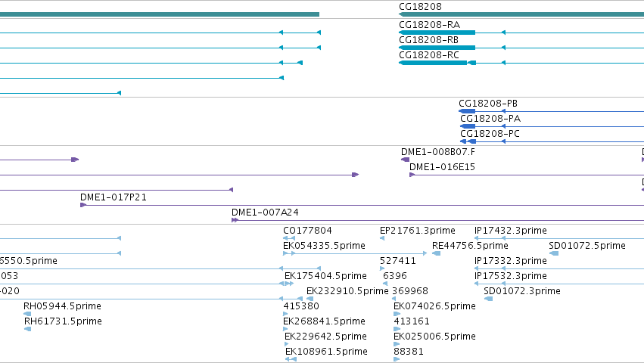Select the IP17432.3prime EST label
The height and width of the screenshot is (363, 644).
511,231
